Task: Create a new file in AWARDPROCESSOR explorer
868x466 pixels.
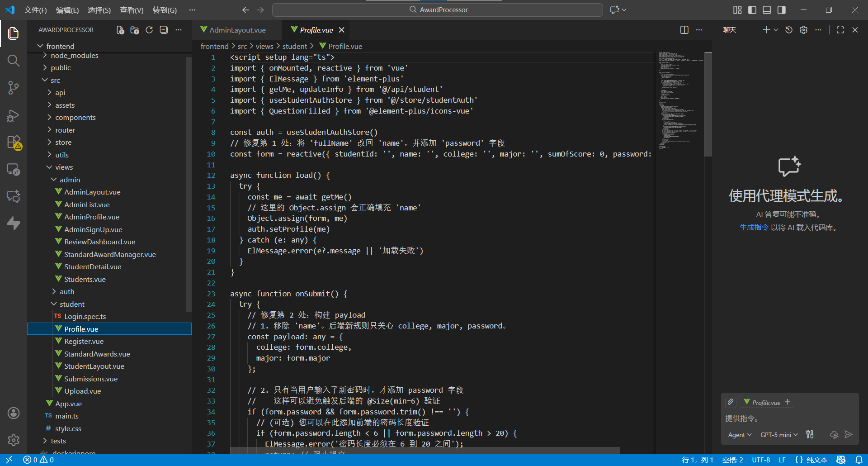Action: (x=120, y=30)
